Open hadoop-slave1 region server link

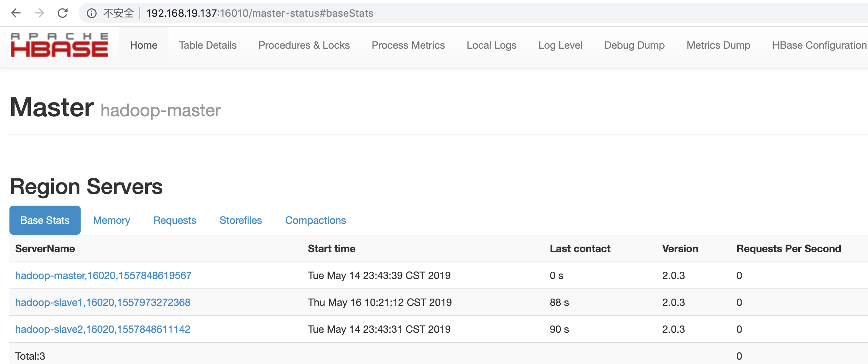102,302
